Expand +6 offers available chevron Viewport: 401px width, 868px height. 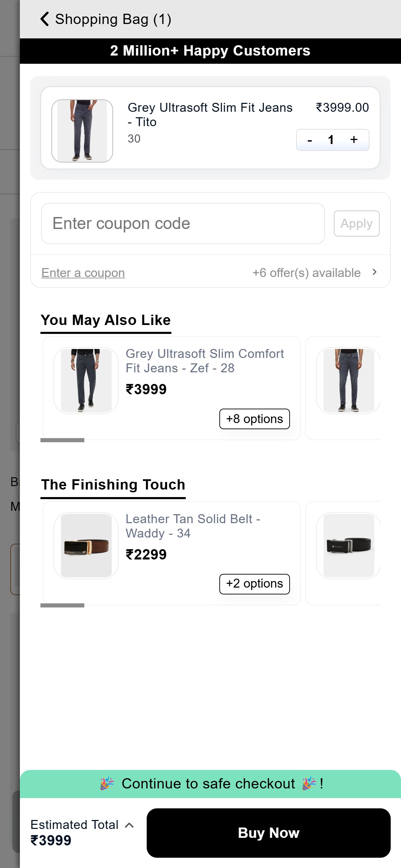[375, 272]
